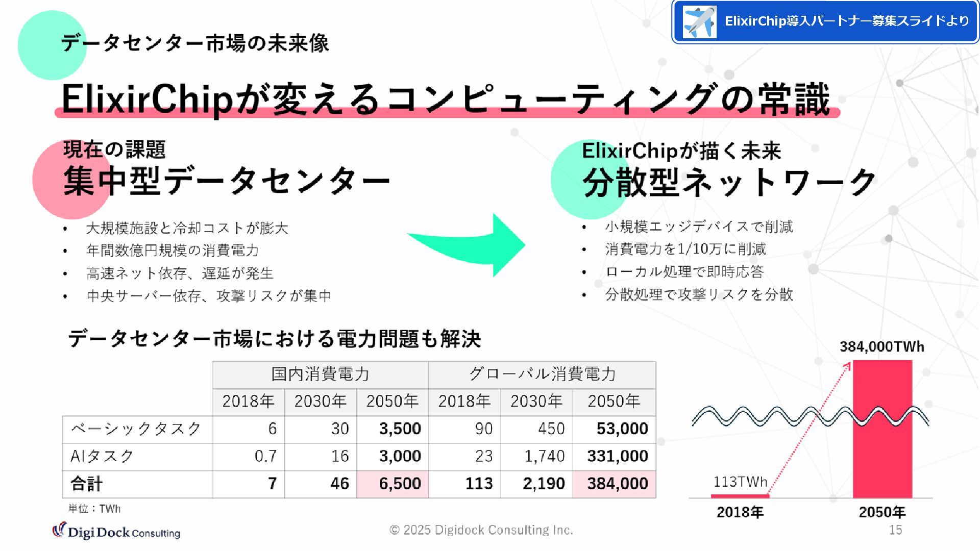Click the ElixirChip導入パートナー募集スライドより banner
The image size is (980, 551).
(846, 21)
